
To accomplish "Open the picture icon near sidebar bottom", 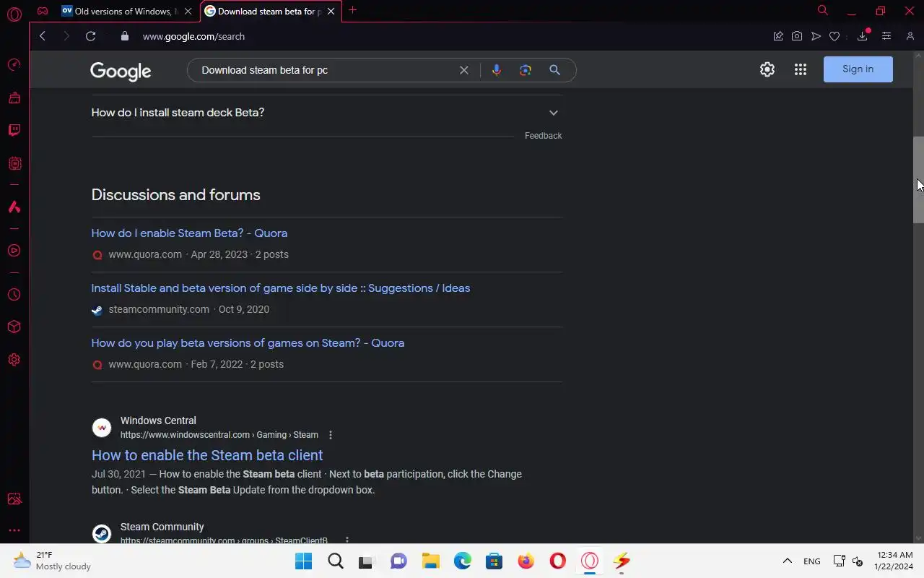I will coord(14,499).
